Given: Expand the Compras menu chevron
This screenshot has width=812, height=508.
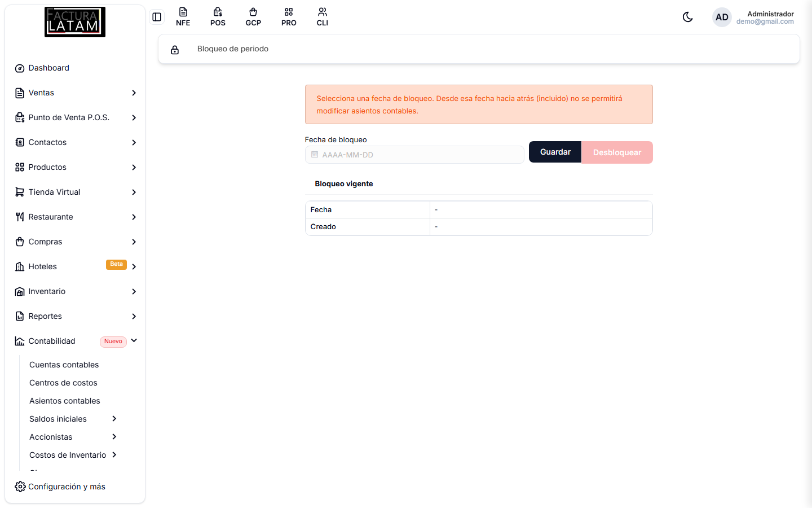Looking at the screenshot, I should point(134,242).
